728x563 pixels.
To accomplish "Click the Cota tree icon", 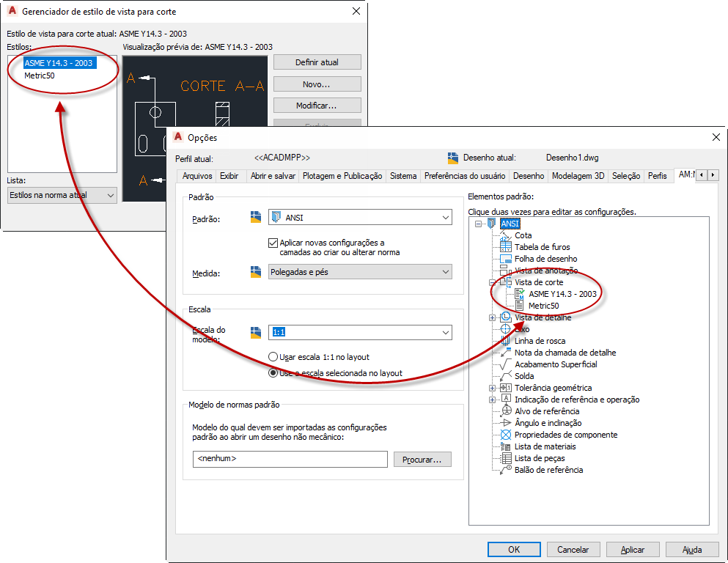I will pyautogui.click(x=505, y=236).
